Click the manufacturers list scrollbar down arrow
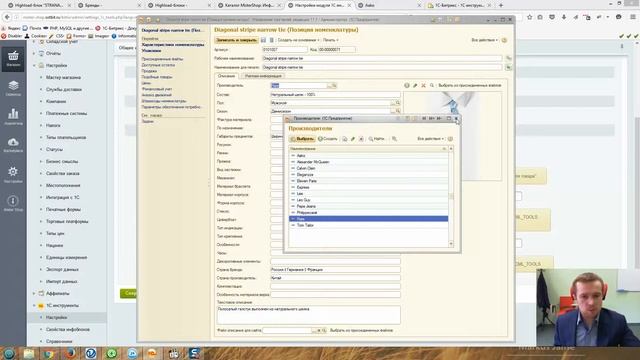This screenshot has height=360, width=640. [451, 244]
